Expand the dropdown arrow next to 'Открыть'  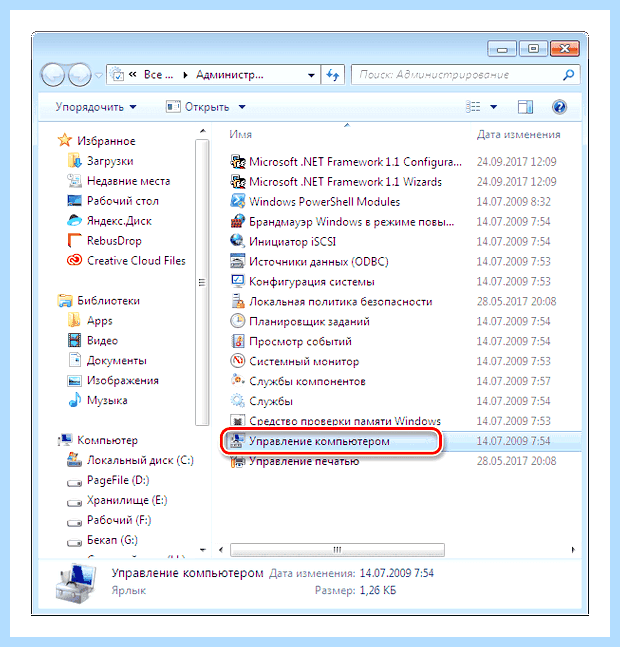coord(242,107)
